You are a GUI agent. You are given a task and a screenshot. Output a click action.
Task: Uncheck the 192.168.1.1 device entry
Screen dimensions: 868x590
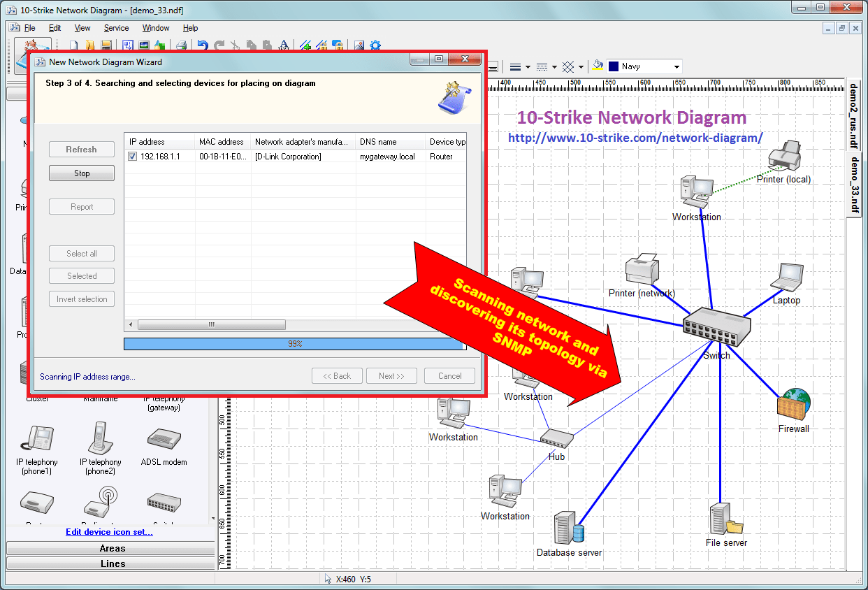click(132, 156)
